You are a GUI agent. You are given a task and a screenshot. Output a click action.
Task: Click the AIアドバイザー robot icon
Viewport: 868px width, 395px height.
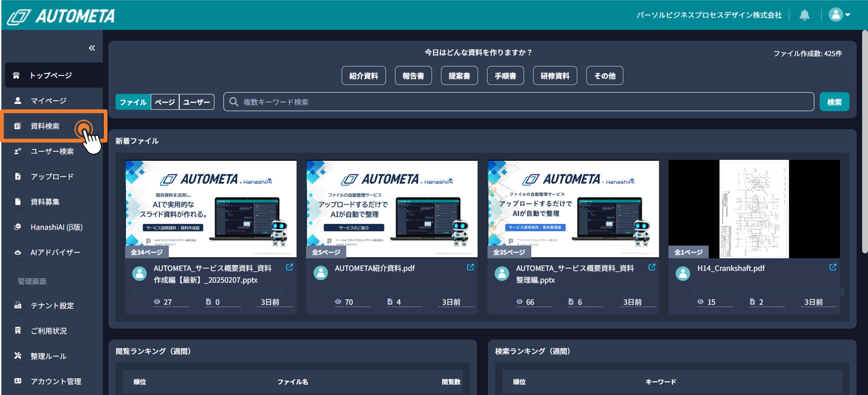(17, 252)
